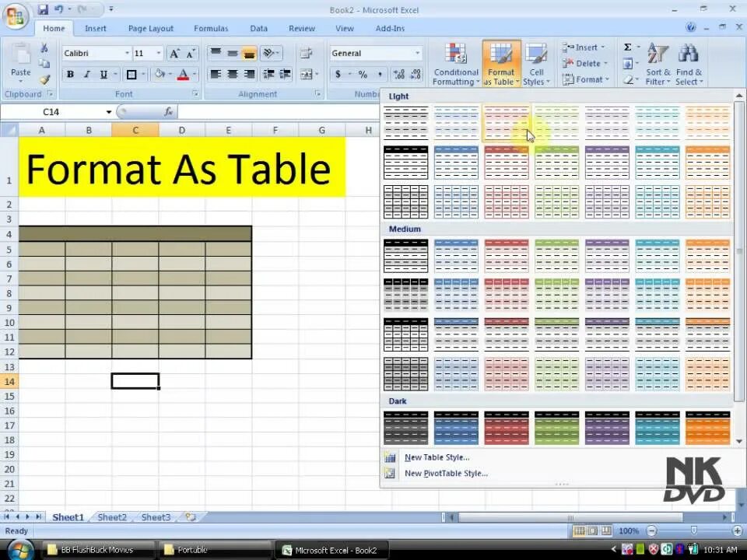Image resolution: width=747 pixels, height=560 pixels.
Task: Open Sort & Filter menu
Action: [x=658, y=65]
